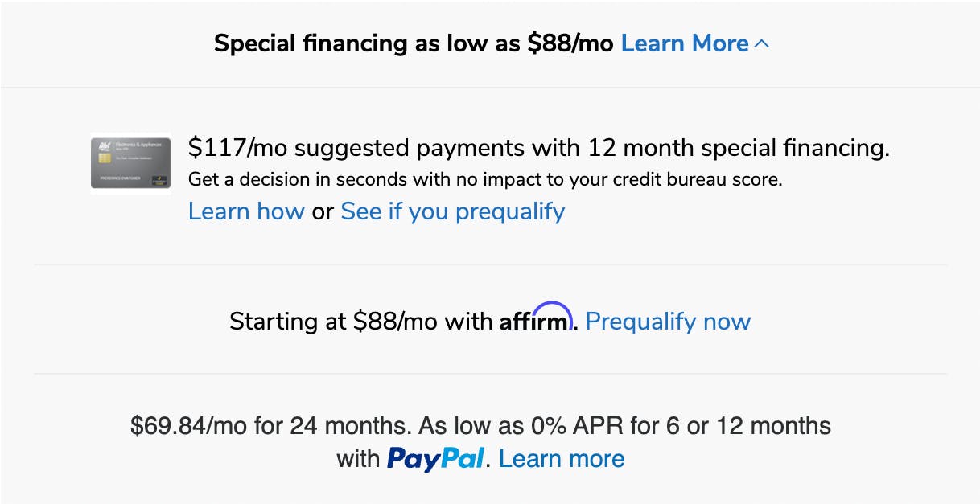Image resolution: width=980 pixels, height=504 pixels.
Task: Click the top "Learn More" financing link
Action: (x=684, y=43)
